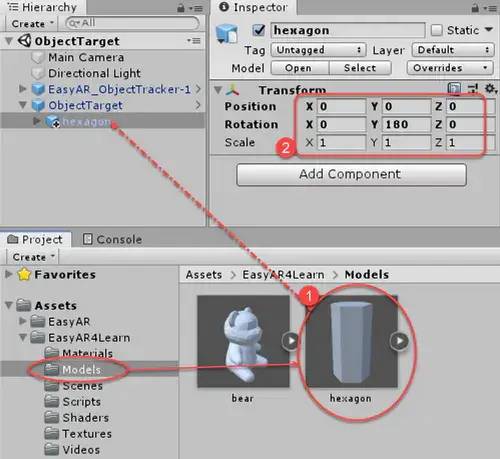Open the Transform help reference icon
The image size is (500, 459).
click(454, 89)
